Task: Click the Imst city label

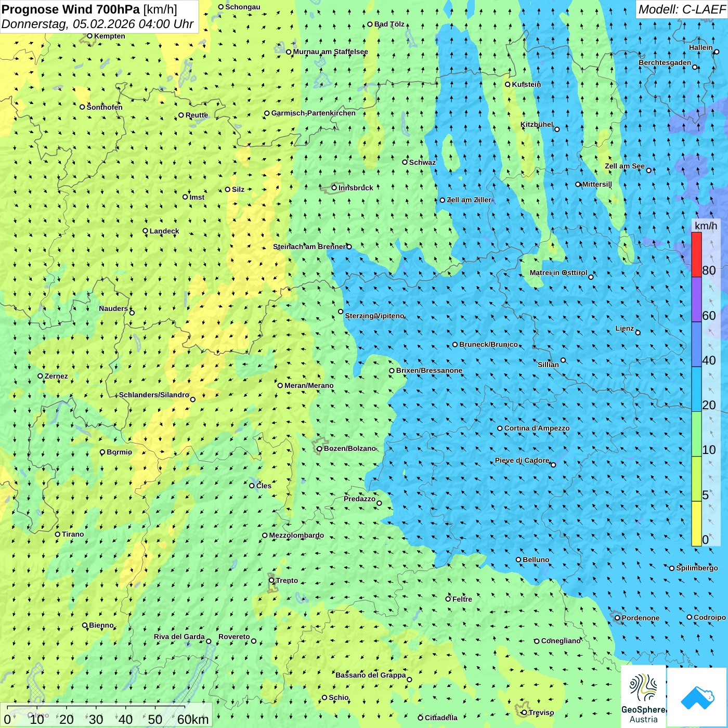Action: pos(197,197)
